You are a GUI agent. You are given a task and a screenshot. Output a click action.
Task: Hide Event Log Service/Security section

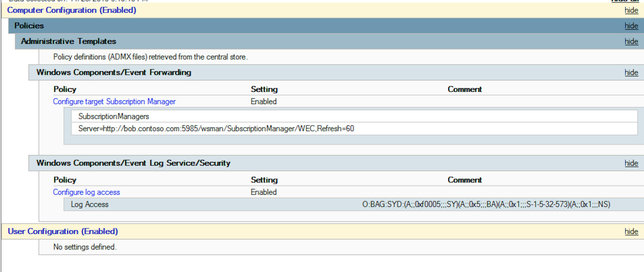point(631,163)
